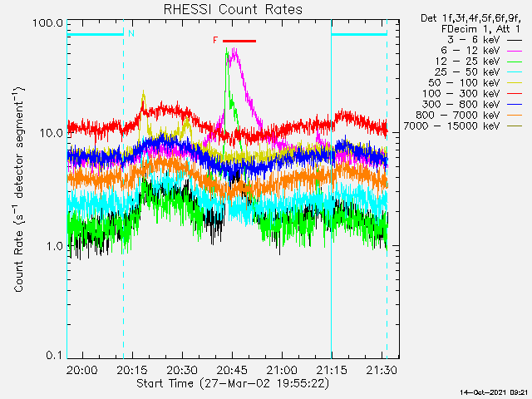Click red line swatch for 100 - 300 keV
This screenshot has height=399, width=532.
(x=515, y=94)
